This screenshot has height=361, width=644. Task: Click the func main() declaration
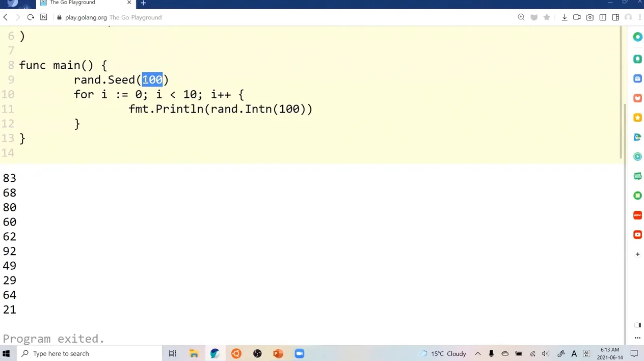tap(63, 65)
